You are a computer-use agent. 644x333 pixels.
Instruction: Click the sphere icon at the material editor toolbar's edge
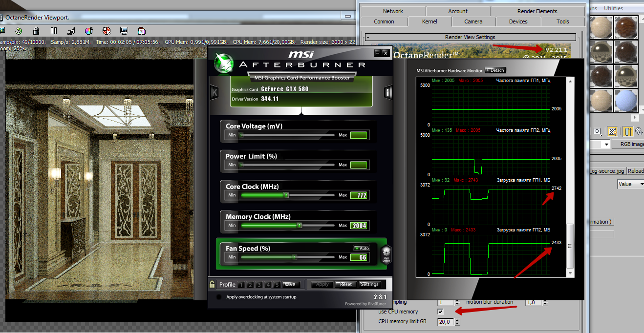pos(640,131)
